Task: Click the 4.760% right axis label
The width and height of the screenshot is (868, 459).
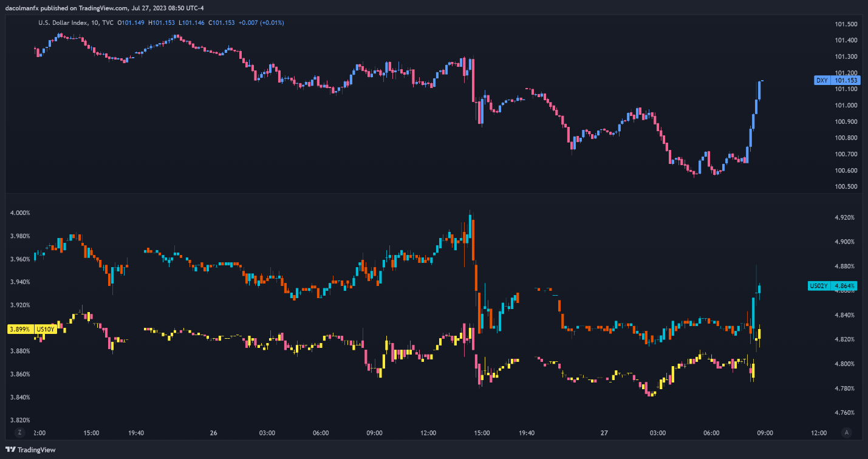Action: pos(844,413)
